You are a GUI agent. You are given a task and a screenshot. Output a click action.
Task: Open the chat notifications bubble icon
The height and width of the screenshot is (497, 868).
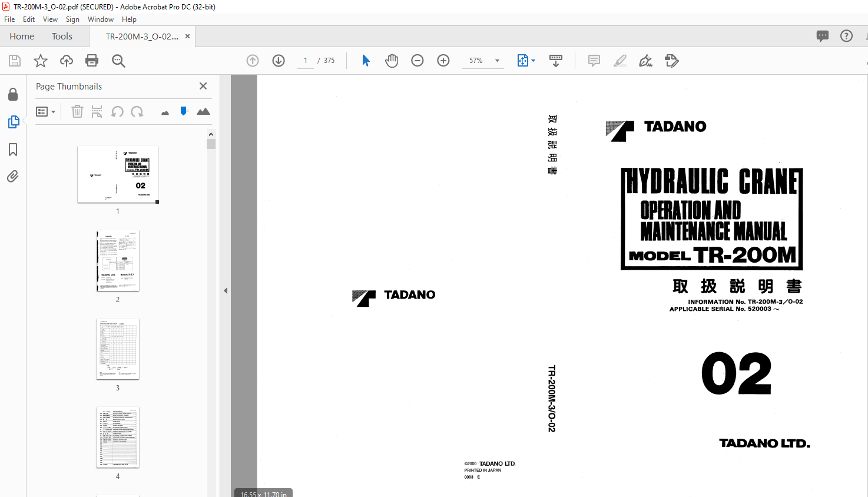823,36
